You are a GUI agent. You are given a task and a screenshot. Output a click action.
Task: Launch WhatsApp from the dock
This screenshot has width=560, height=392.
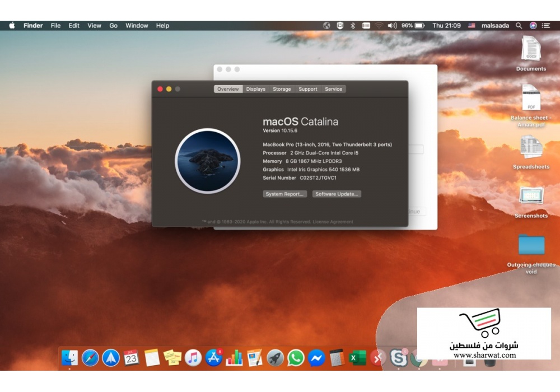296,357
